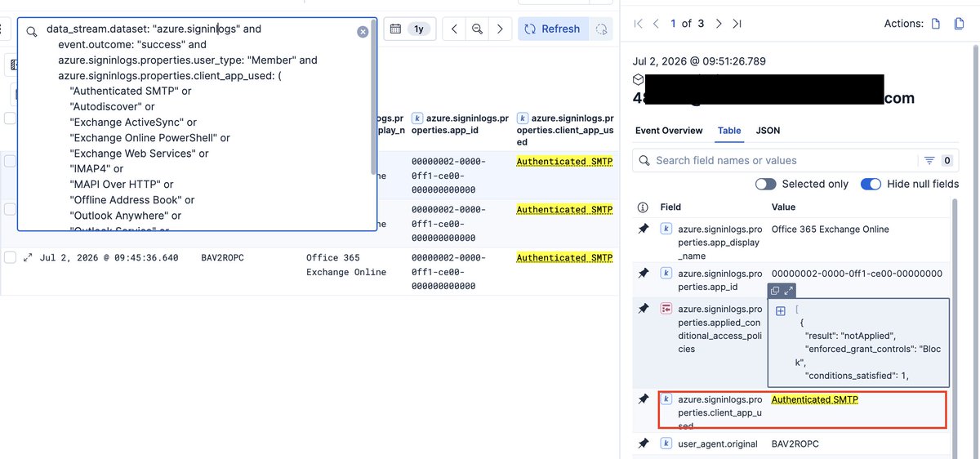Toggle the Hide null fields switch
The image size is (980, 459).
[871, 184]
